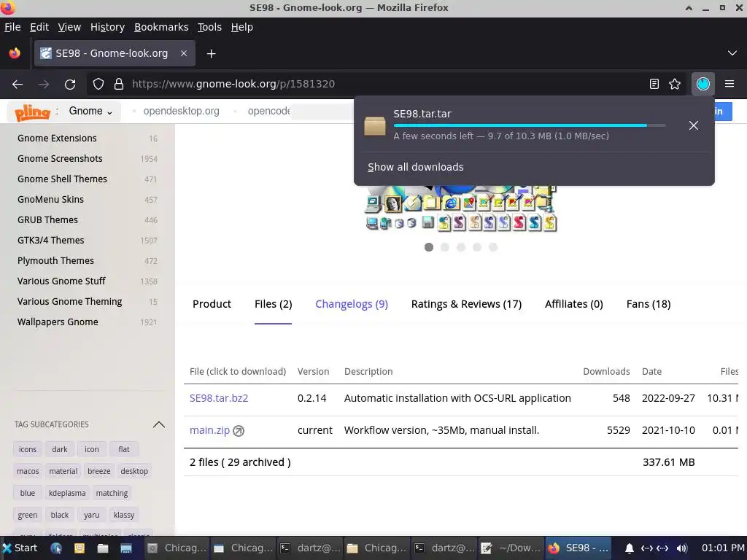Select the 'macos' tag
Screen dimensions: 747x560
point(28,472)
